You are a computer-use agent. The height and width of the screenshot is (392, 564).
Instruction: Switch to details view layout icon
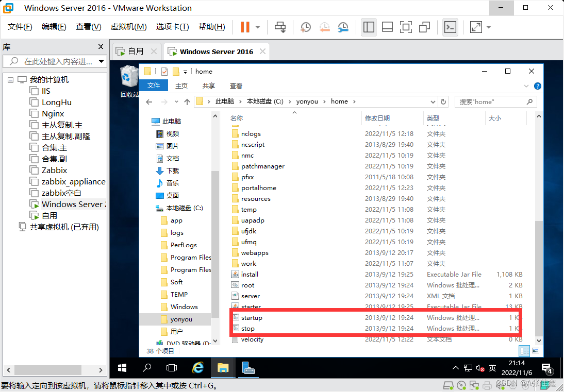click(525, 351)
